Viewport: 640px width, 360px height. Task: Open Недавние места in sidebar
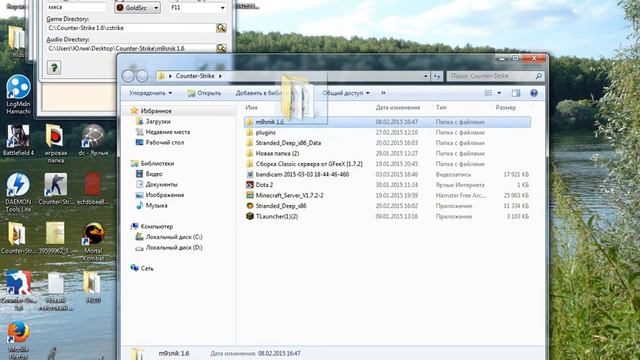click(x=162, y=132)
